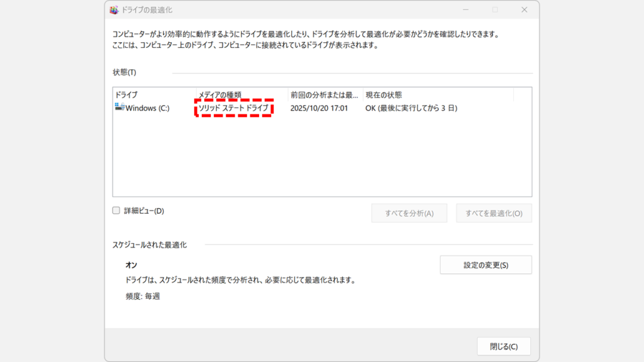Click the すべてを分析 button
The height and width of the screenshot is (362, 644).
[x=409, y=213]
